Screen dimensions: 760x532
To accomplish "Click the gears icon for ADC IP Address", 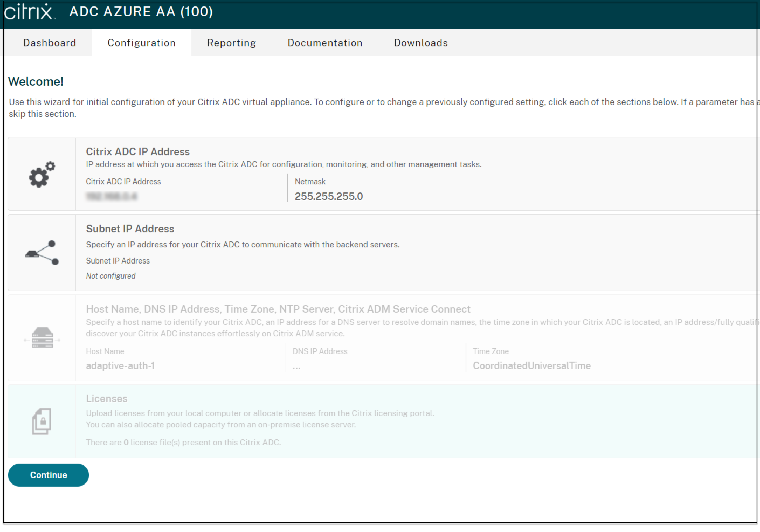I will click(42, 174).
